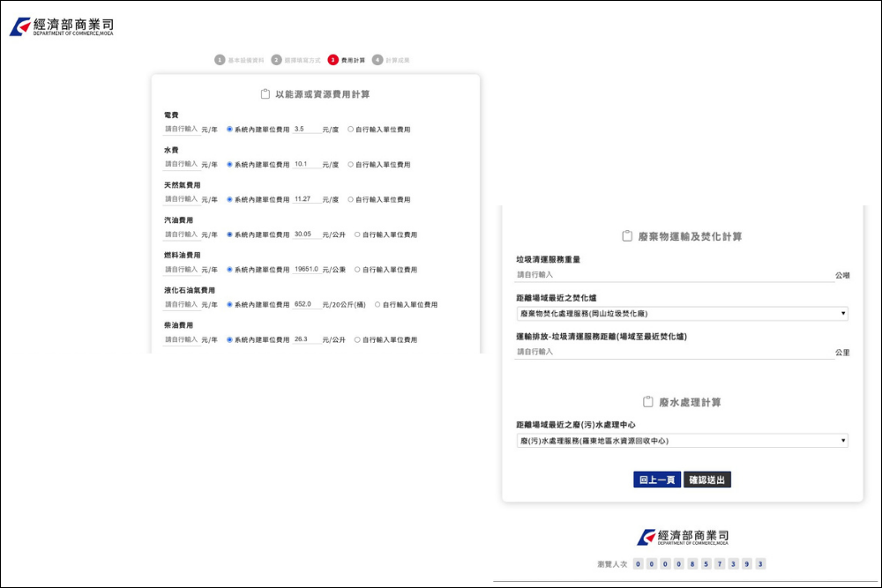Click the step 1 numbered circle icon
The width and height of the screenshot is (882, 588).
click(x=218, y=62)
